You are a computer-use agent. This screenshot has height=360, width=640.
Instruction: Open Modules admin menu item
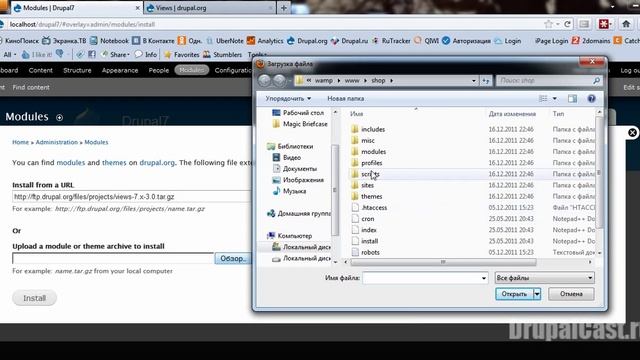pos(191,70)
